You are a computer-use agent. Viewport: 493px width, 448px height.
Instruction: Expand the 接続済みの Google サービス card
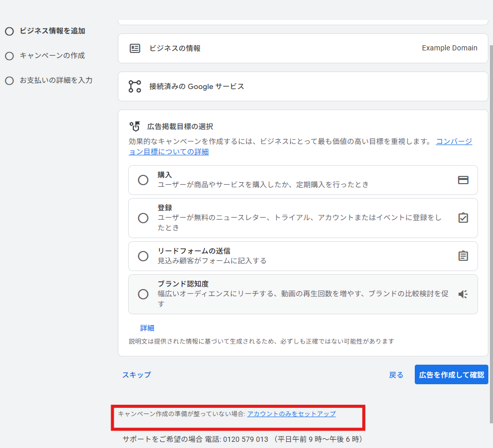tap(303, 86)
